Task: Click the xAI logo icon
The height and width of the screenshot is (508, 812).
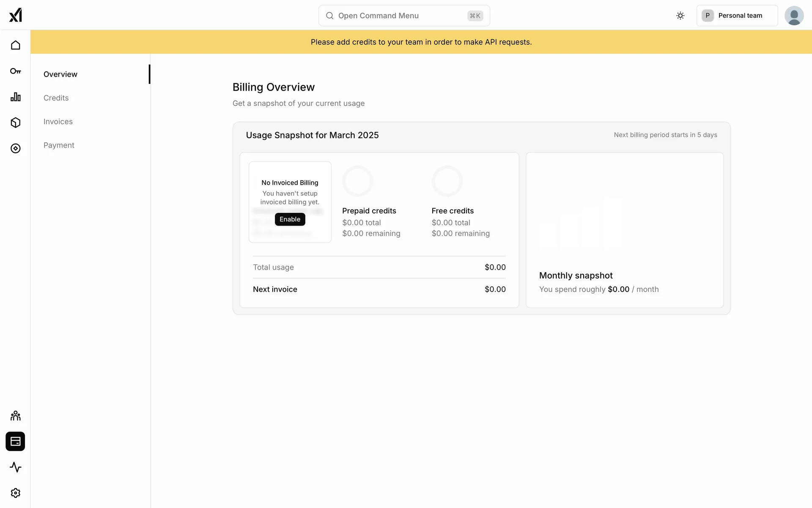Action: point(16,15)
